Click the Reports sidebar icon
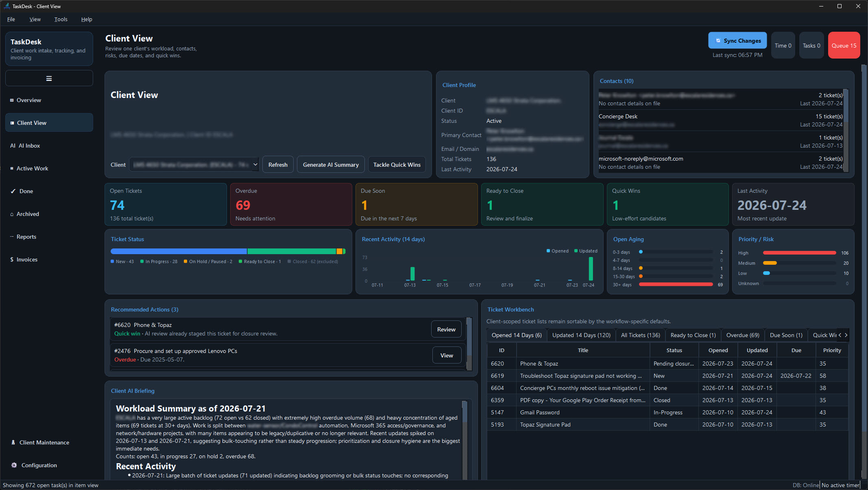This screenshot has height=490, width=868. click(12, 237)
